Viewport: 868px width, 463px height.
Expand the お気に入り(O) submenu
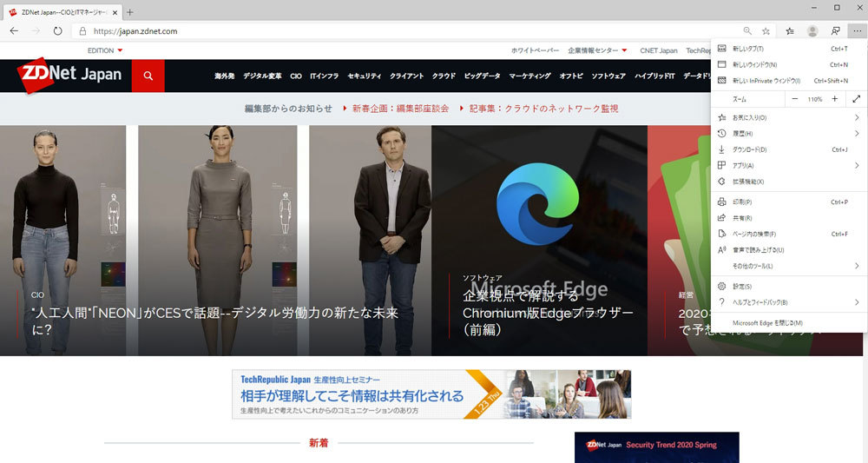click(789, 117)
